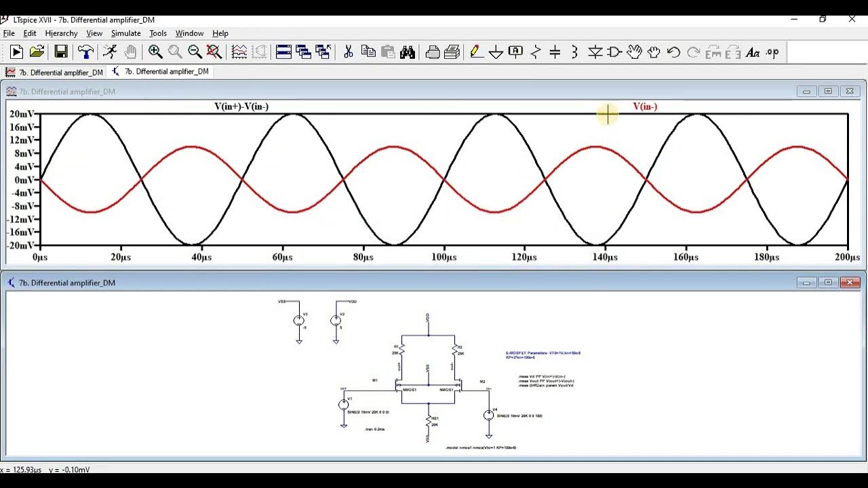This screenshot has height=488, width=868.
Task: Minimize the schematic pane
Action: [x=806, y=282]
